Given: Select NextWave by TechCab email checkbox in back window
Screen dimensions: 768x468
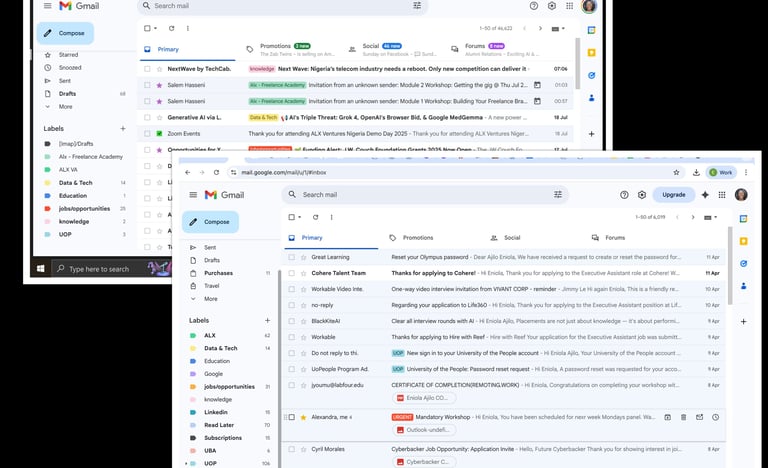Looking at the screenshot, I should click(x=147, y=69).
